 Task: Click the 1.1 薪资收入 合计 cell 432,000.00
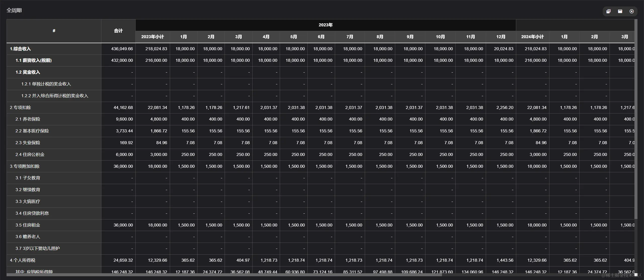(x=122, y=60)
